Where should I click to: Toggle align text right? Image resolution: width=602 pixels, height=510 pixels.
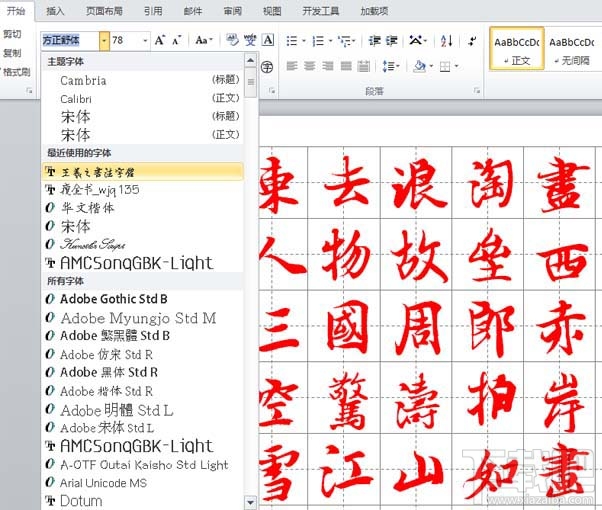pyautogui.click(x=328, y=66)
